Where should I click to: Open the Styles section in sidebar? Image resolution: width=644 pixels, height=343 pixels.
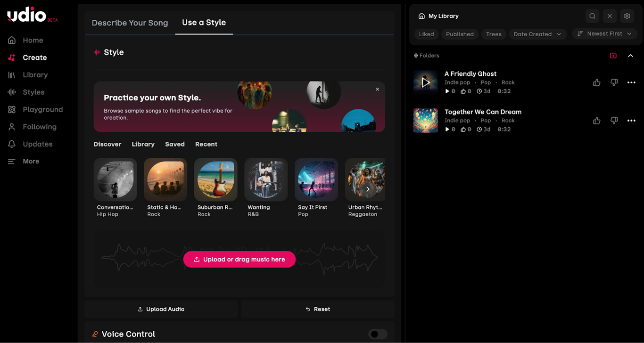34,92
